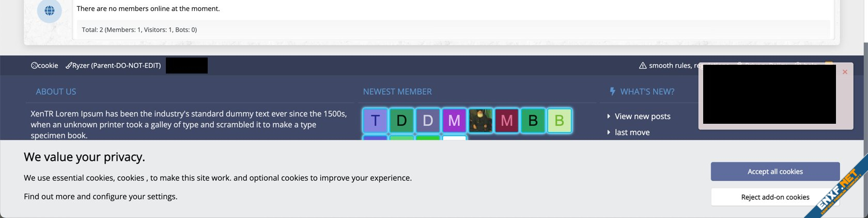Open the smooth rules link
The height and width of the screenshot is (218, 868).
coord(670,66)
